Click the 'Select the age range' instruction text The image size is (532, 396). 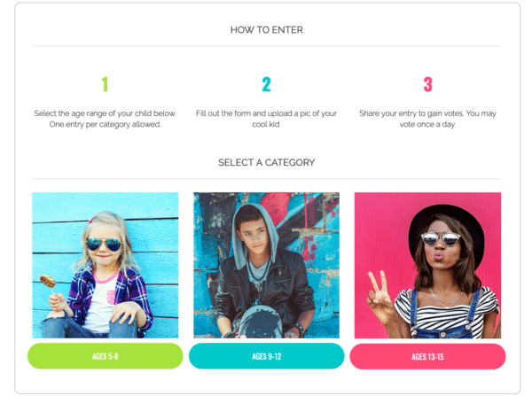106,119
